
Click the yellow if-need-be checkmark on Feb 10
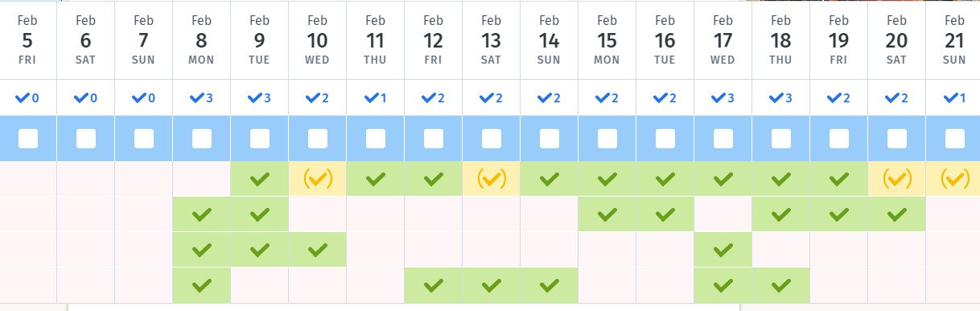click(318, 179)
